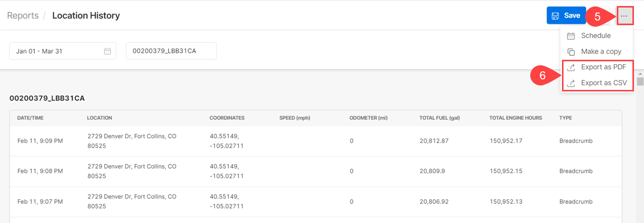This screenshot has width=644, height=223.
Task: Choose Make a copy menu option
Action: pos(601,52)
